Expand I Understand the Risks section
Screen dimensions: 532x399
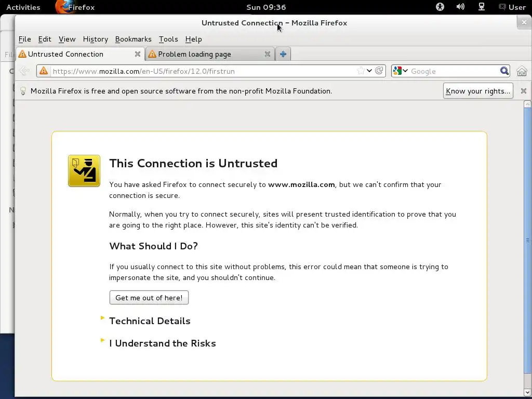point(162,343)
